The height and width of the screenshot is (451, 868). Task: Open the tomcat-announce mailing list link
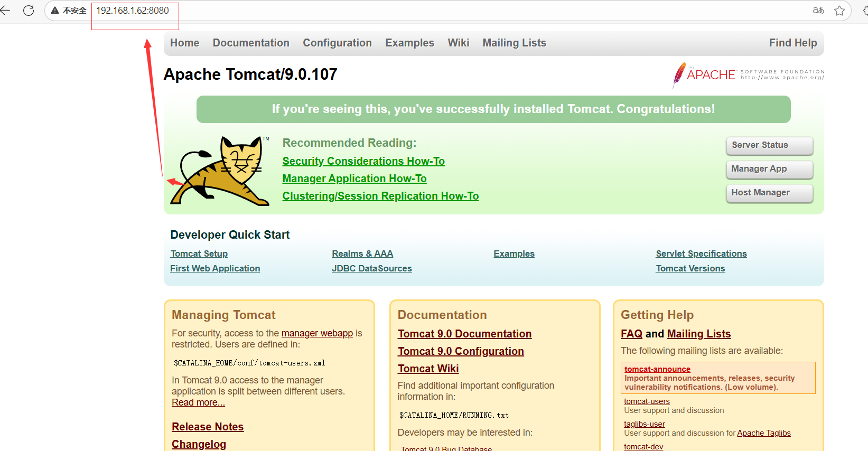coord(657,369)
